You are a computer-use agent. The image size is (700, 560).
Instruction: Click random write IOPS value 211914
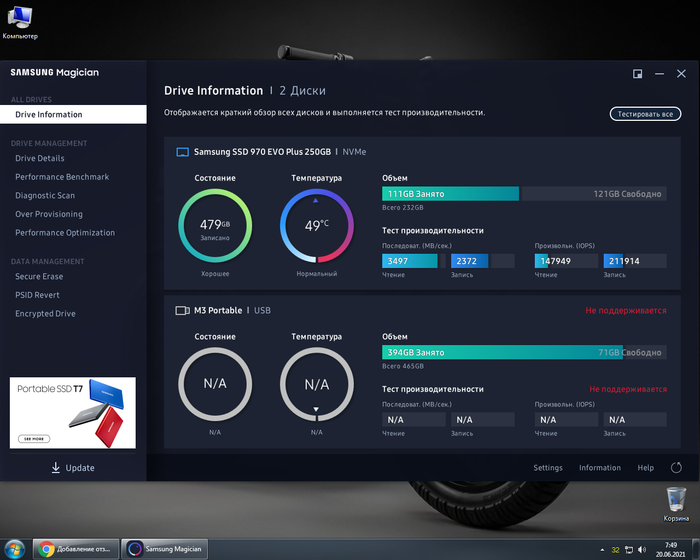(x=635, y=261)
